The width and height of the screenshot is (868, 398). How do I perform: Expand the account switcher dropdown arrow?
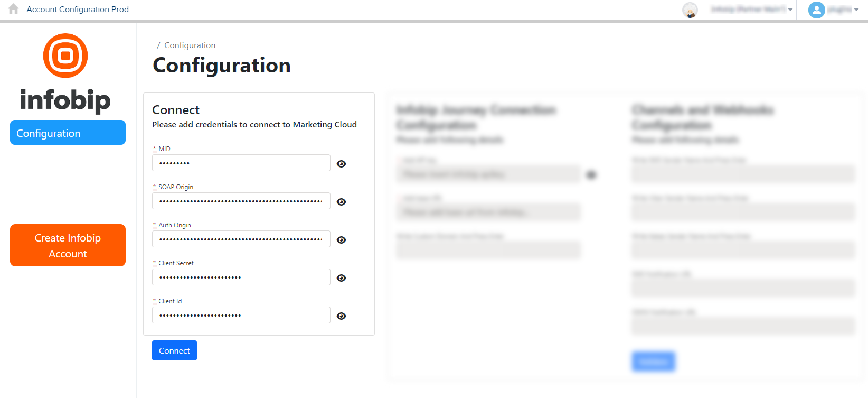coord(790,10)
